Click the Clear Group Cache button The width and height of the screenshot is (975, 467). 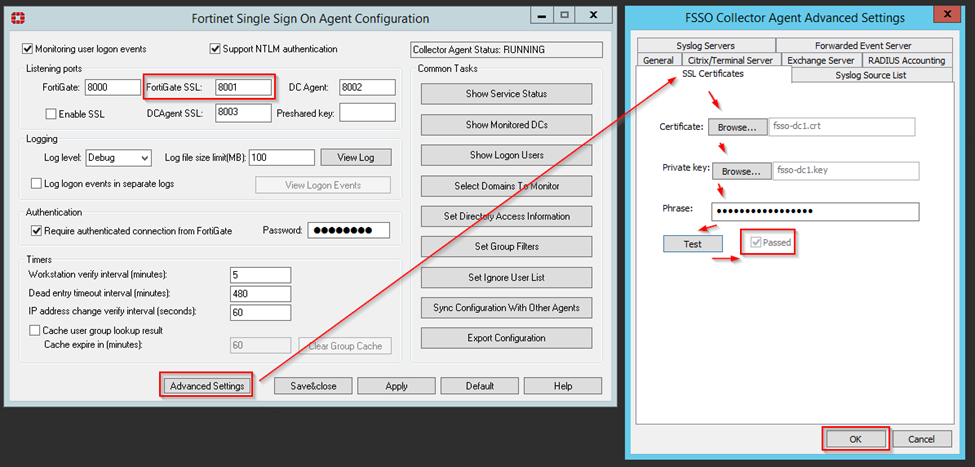[x=345, y=346]
